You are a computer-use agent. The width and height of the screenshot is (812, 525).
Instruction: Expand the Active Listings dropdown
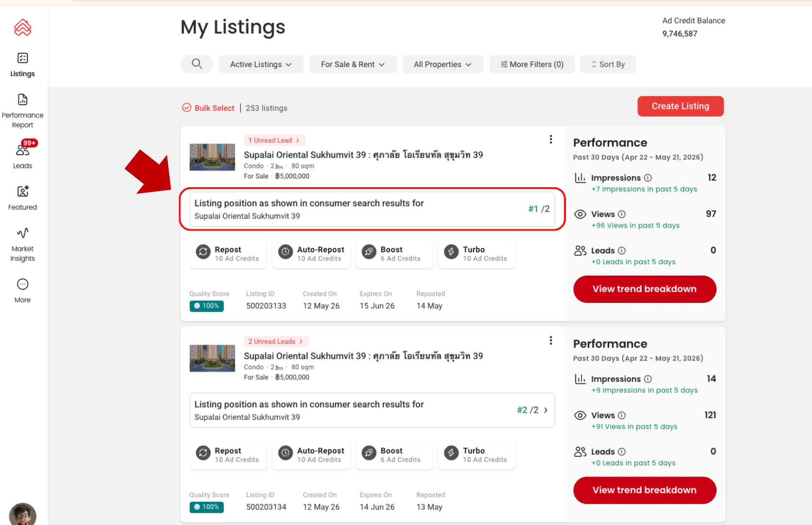tap(261, 64)
